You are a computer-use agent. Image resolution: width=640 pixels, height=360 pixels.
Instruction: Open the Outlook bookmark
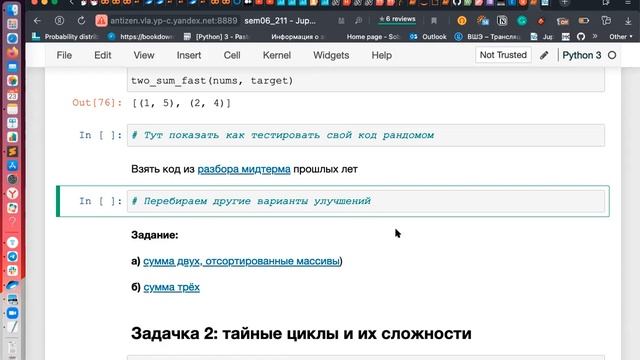(429, 37)
